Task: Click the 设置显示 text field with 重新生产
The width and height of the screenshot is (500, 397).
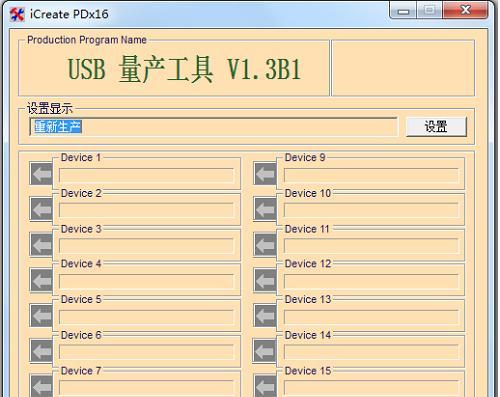Action: coord(213,127)
